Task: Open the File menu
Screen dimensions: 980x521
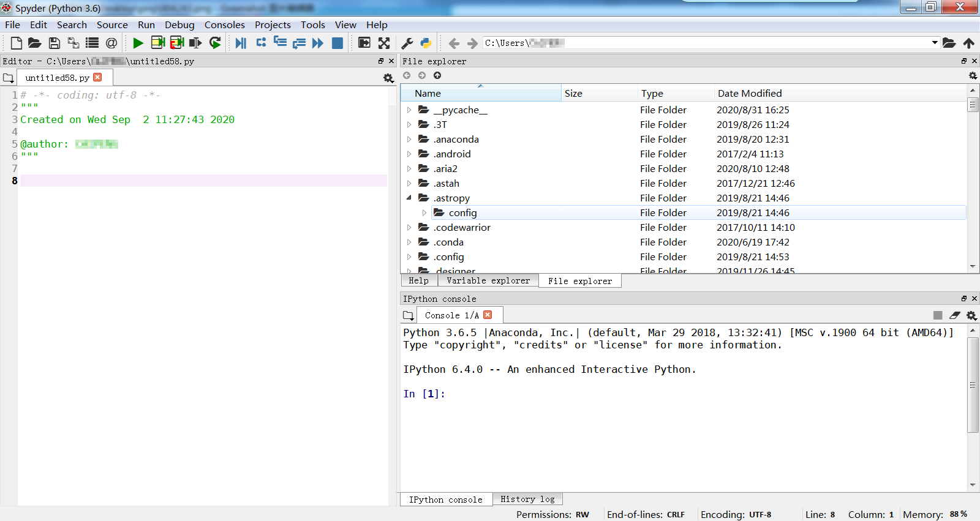Action: pyautogui.click(x=12, y=25)
